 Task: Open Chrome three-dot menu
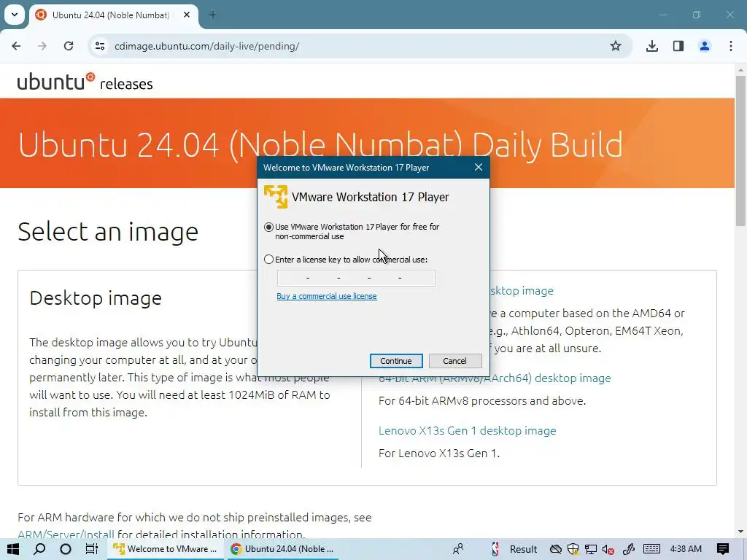731,46
